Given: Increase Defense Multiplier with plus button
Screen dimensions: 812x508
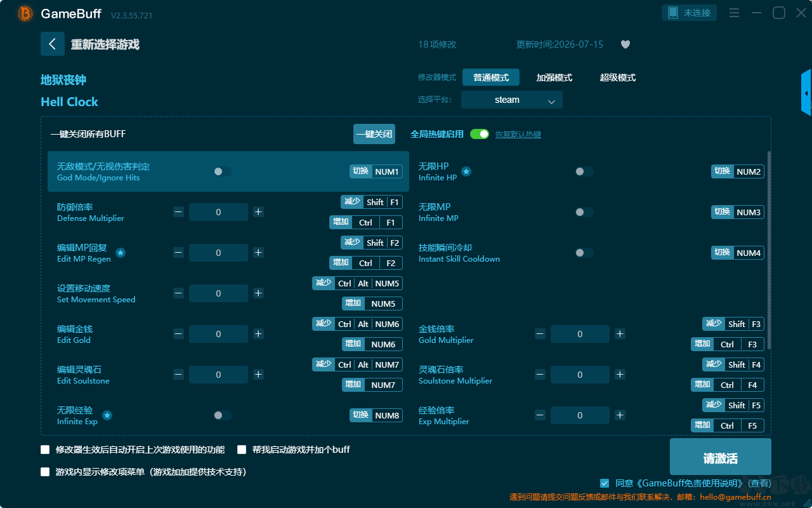Looking at the screenshot, I should click(x=258, y=212).
